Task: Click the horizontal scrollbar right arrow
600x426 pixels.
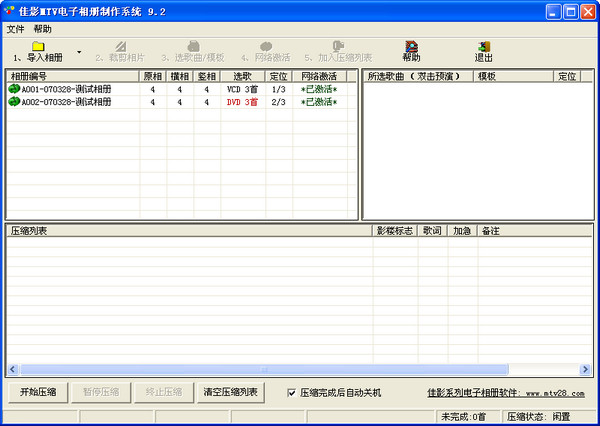Action: [x=585, y=369]
